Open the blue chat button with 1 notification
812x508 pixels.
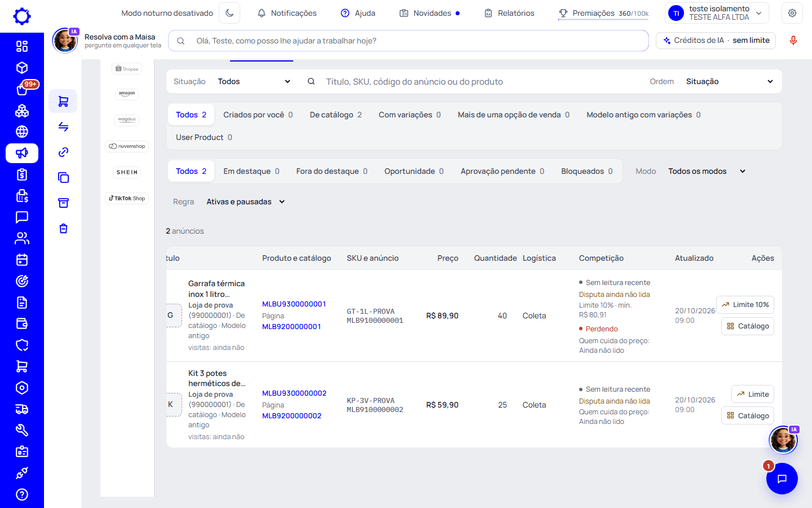tap(782, 479)
